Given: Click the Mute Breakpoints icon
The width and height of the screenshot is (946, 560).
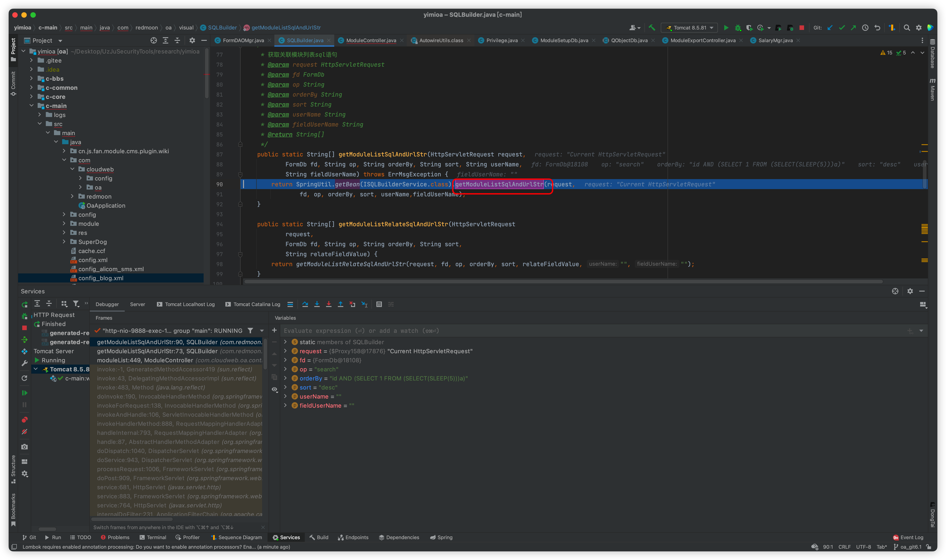Looking at the screenshot, I should click(24, 431).
